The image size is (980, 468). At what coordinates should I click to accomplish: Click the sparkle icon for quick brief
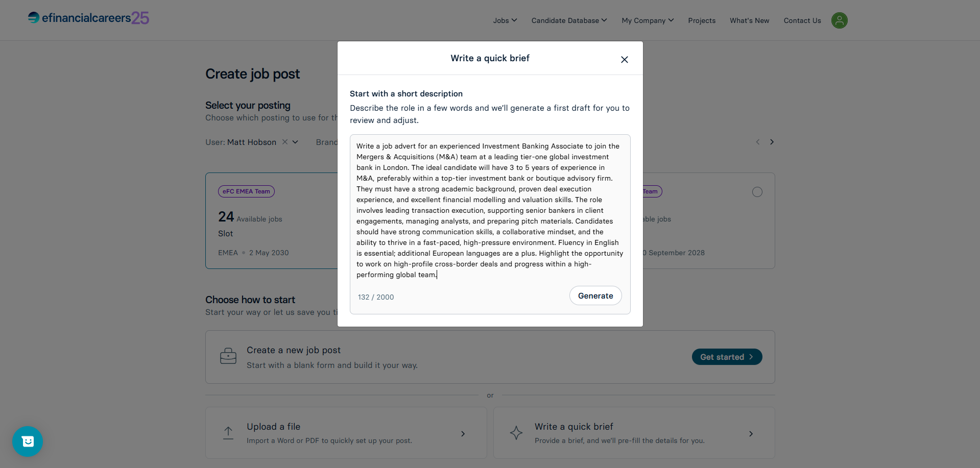click(516, 433)
